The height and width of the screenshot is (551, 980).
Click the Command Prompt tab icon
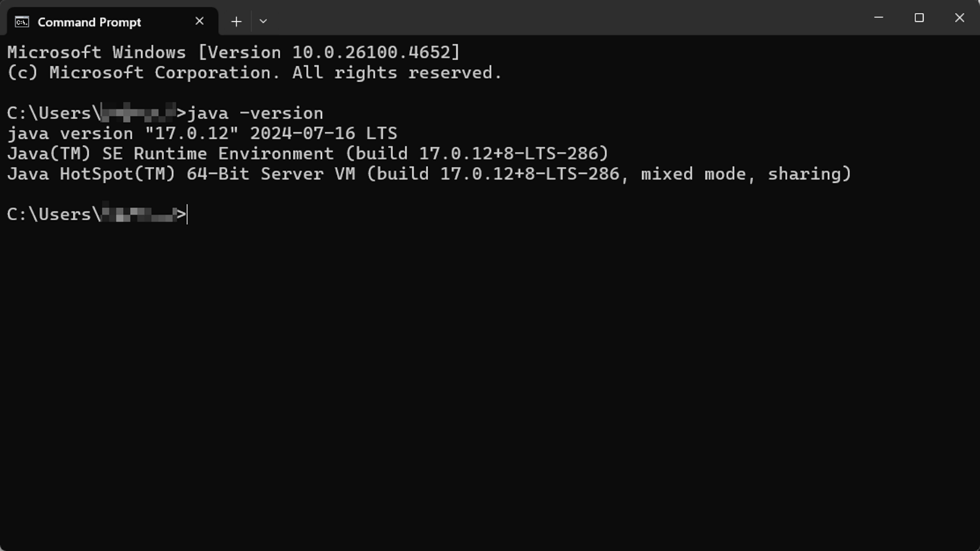click(22, 22)
